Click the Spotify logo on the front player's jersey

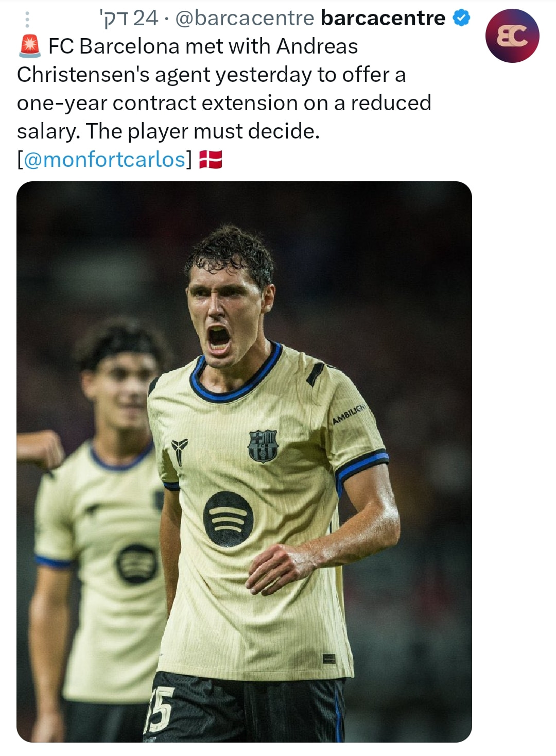(228, 519)
